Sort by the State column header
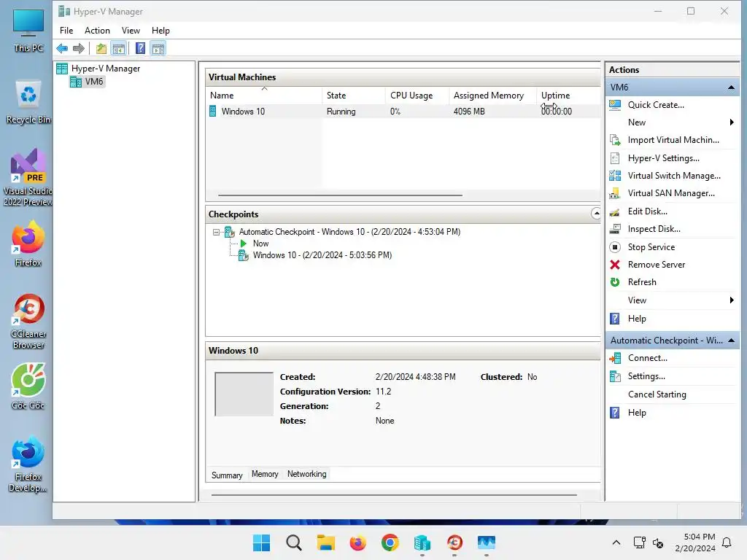 click(x=354, y=96)
